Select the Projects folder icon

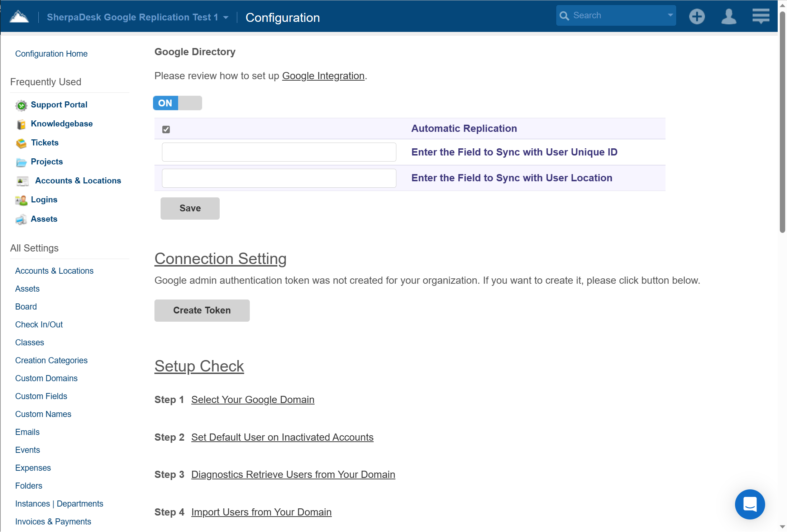coord(21,162)
